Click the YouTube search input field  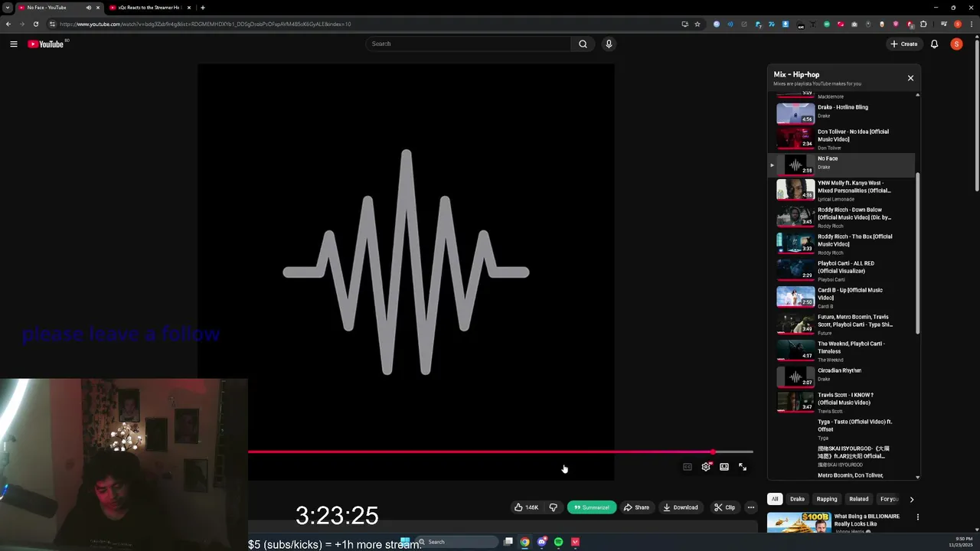(x=469, y=44)
